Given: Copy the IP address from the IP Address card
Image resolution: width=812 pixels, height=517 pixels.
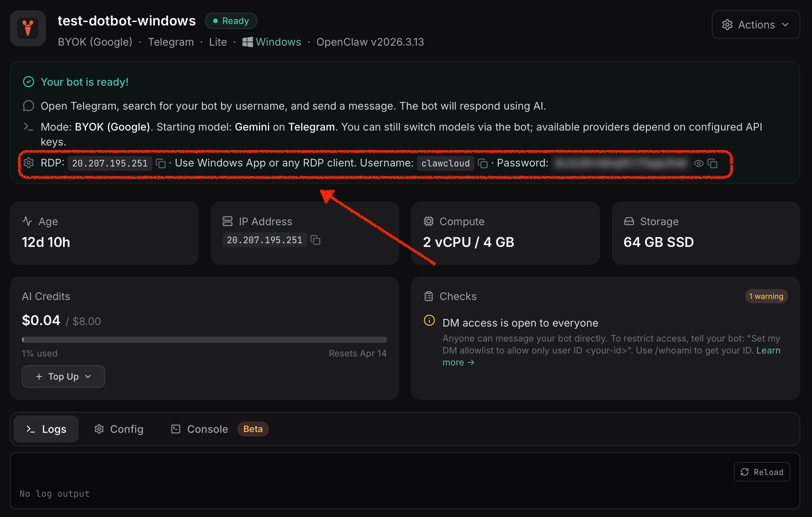Looking at the screenshot, I should [315, 240].
